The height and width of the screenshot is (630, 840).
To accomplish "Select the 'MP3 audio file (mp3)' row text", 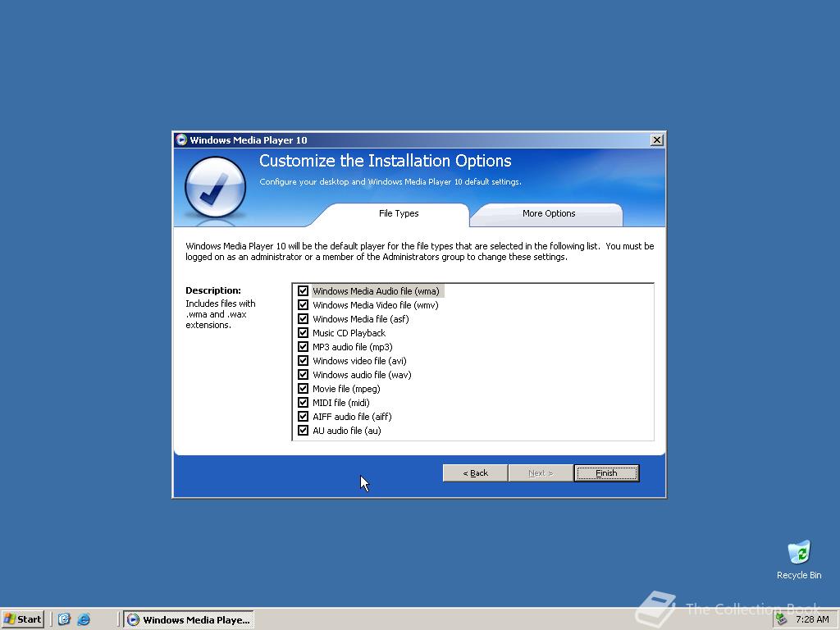I will coord(353,347).
